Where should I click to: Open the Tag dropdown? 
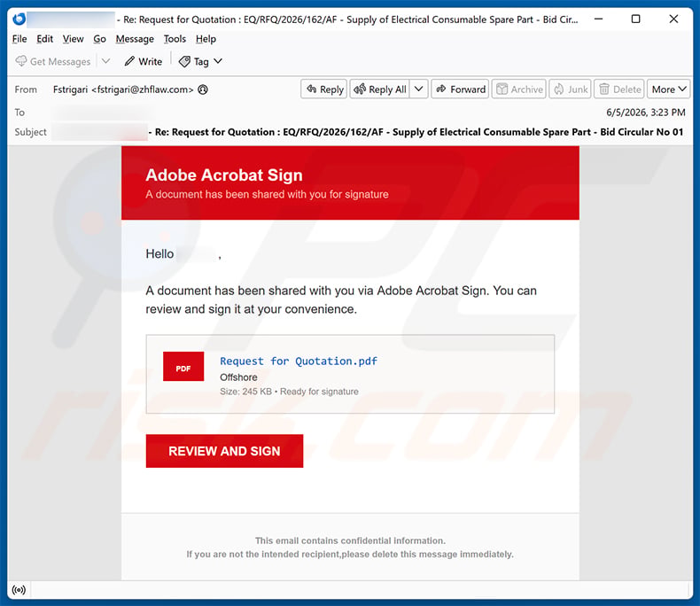click(x=200, y=61)
